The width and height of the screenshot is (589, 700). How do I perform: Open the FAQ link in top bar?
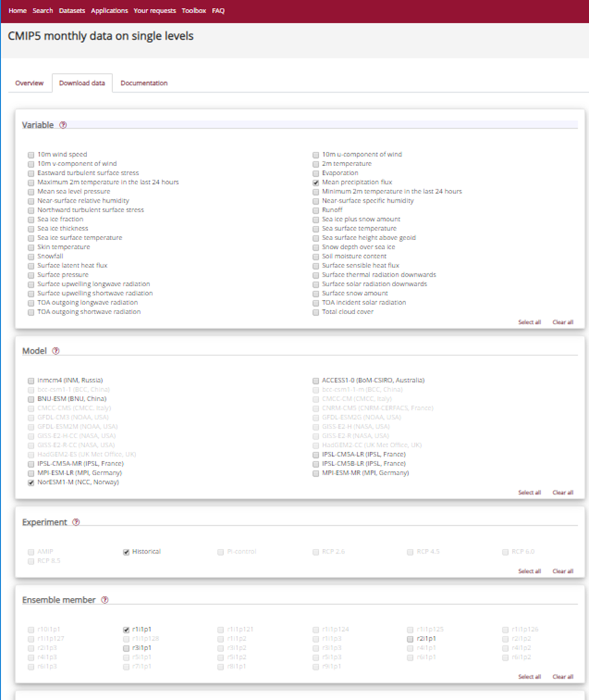tap(218, 11)
